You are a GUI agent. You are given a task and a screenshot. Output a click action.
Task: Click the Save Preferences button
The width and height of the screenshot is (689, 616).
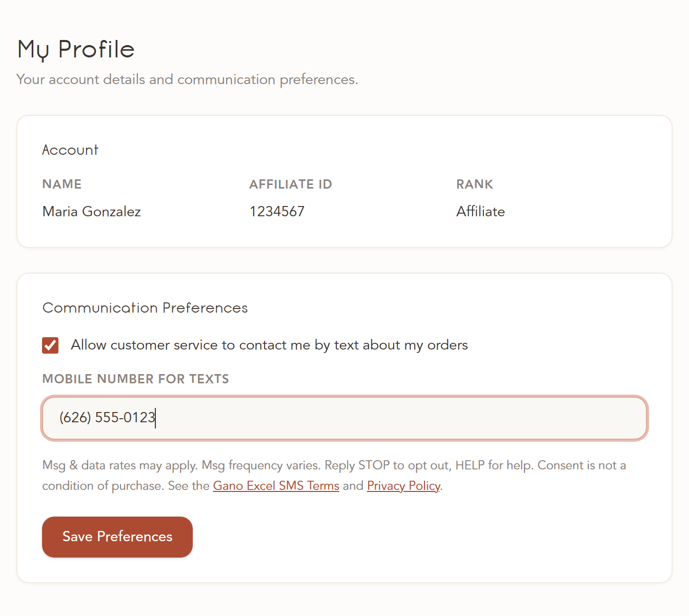(117, 537)
